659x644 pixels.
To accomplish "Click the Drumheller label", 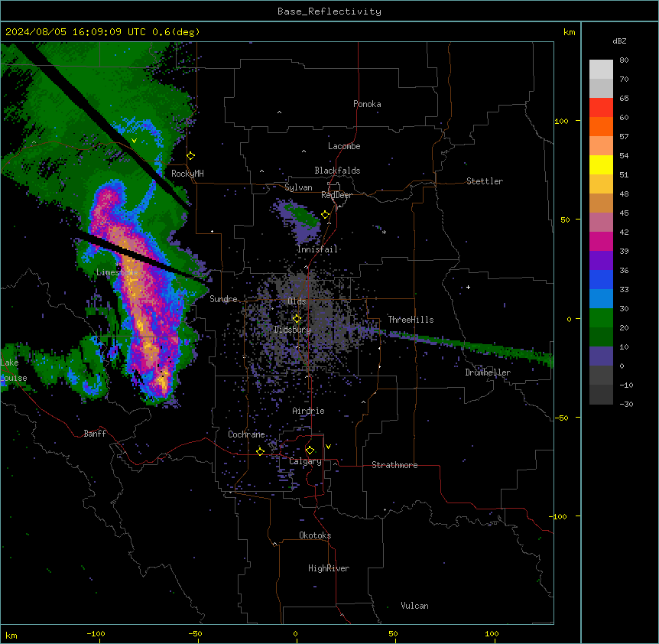I will pos(488,372).
